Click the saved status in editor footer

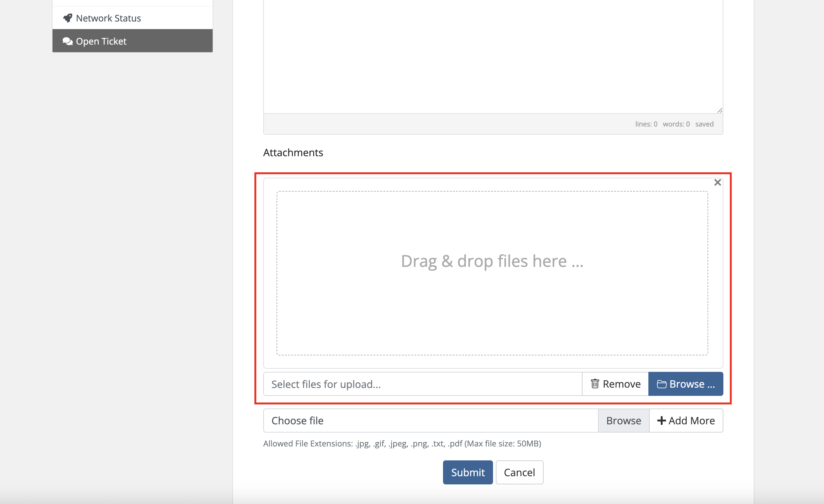pos(704,124)
